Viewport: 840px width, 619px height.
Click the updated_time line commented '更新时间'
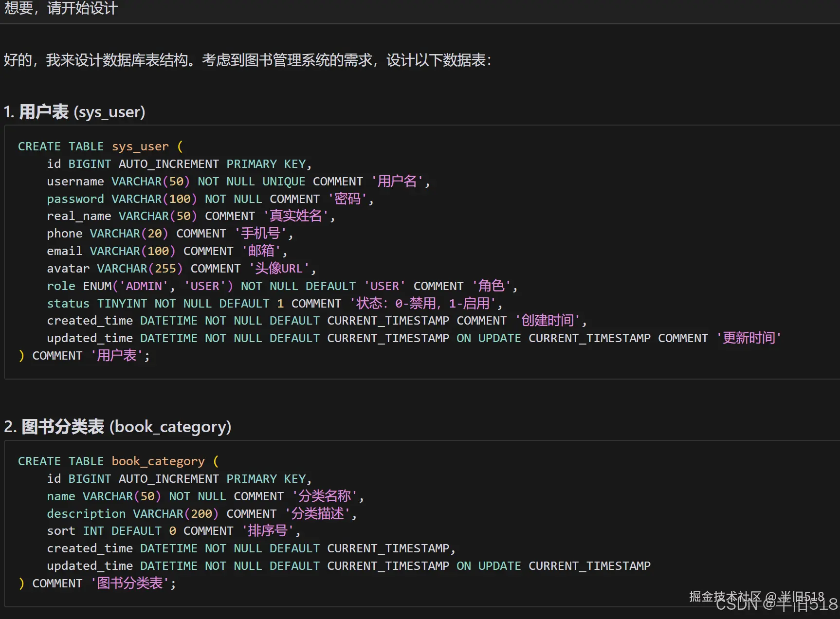pyautogui.click(x=414, y=338)
